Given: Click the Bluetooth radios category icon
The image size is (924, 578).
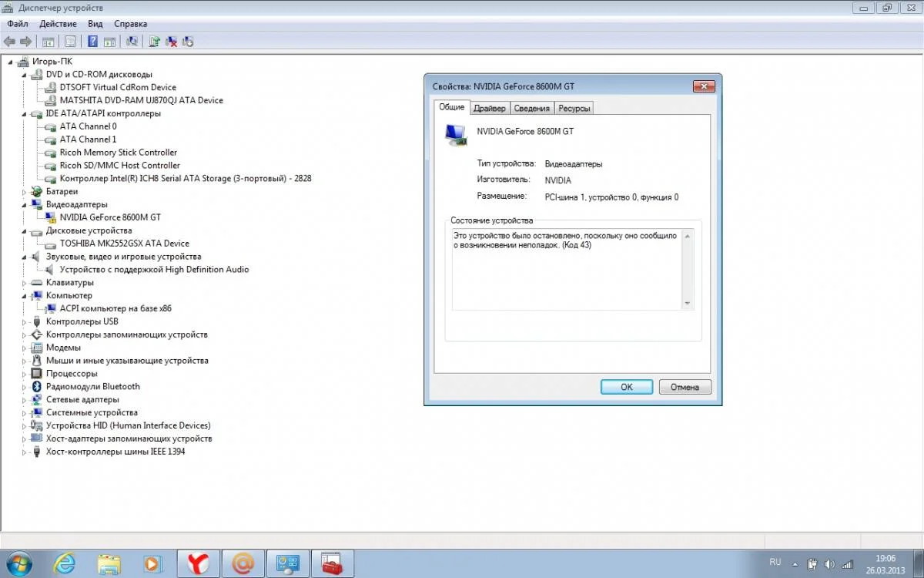Looking at the screenshot, I should [x=36, y=387].
